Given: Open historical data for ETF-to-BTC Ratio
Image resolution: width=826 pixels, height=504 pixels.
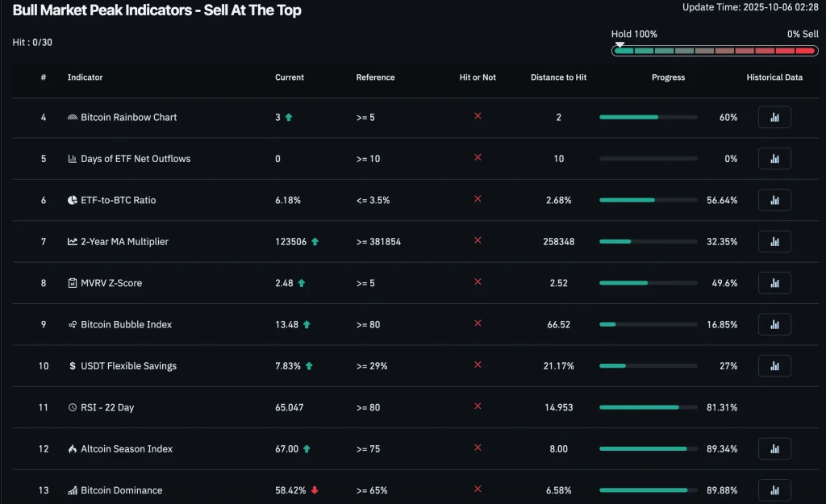Looking at the screenshot, I should click(774, 200).
